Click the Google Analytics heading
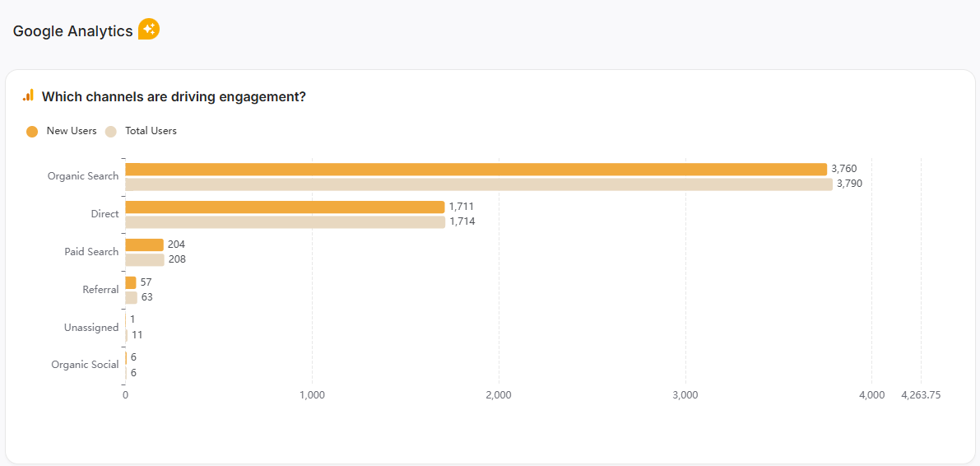The width and height of the screenshot is (980, 466). (72, 31)
